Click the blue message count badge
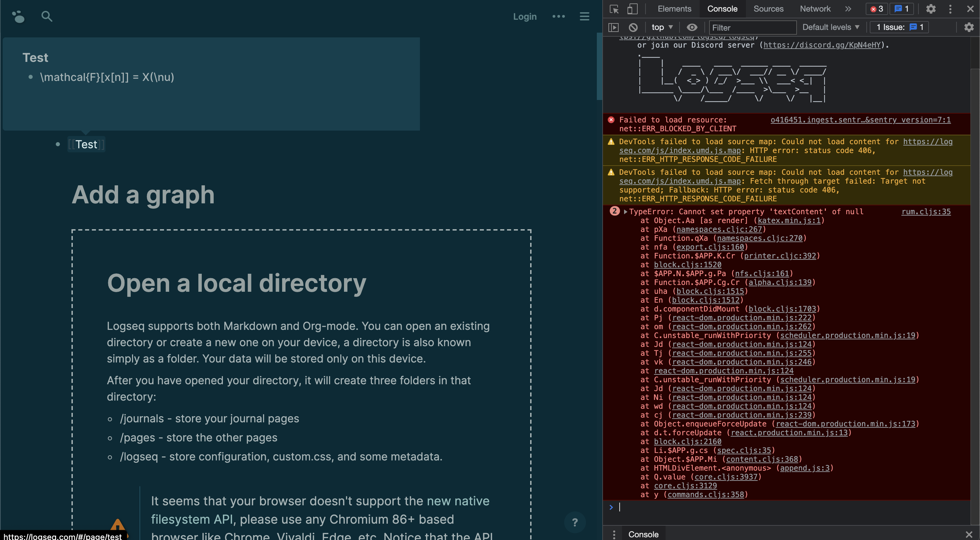Screen dimensions: 980x540 click(x=901, y=9)
